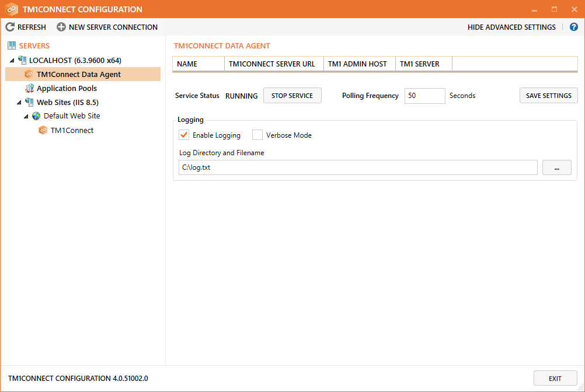585x392 pixels.
Task: Click the plus icon for new connection
Action: pyautogui.click(x=61, y=27)
